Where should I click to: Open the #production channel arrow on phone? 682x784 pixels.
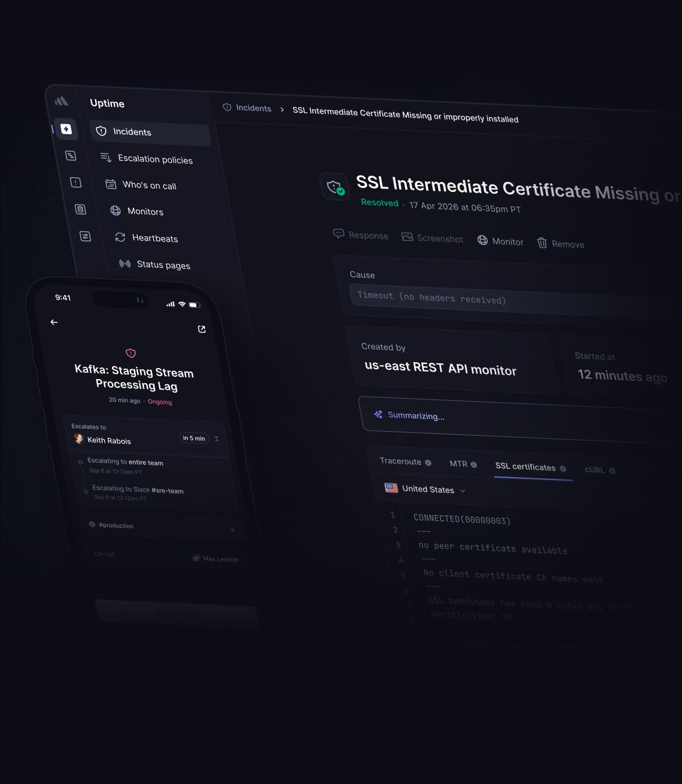pos(232,530)
